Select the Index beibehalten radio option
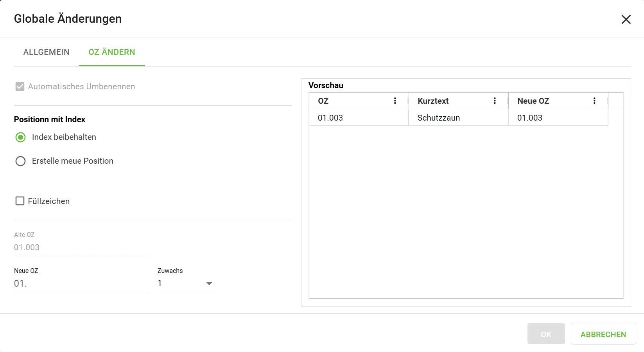This screenshot has width=644, height=352. tap(20, 137)
